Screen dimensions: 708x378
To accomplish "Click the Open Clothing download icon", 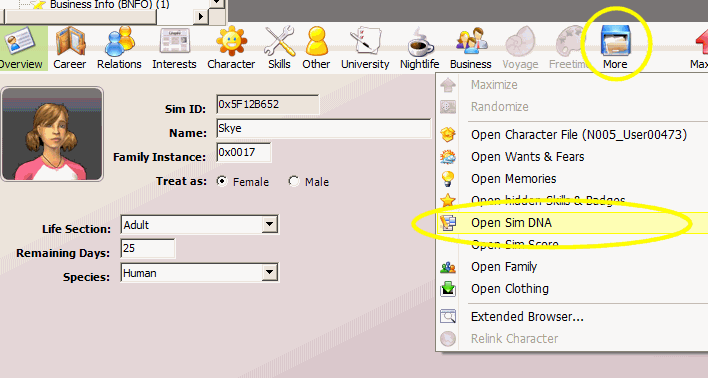I will point(448,289).
